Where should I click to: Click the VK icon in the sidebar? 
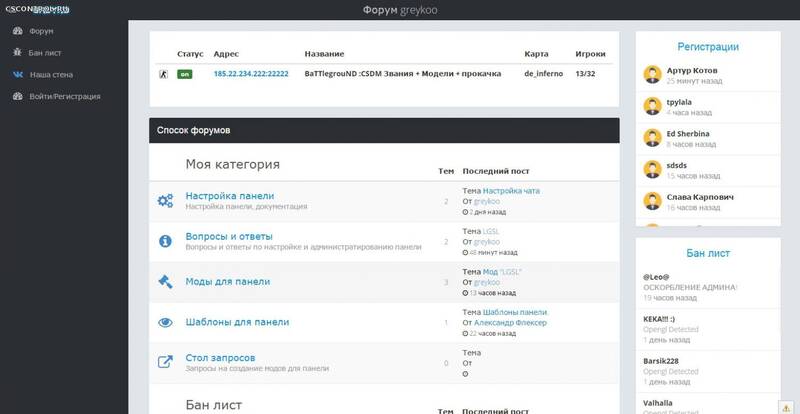point(17,74)
